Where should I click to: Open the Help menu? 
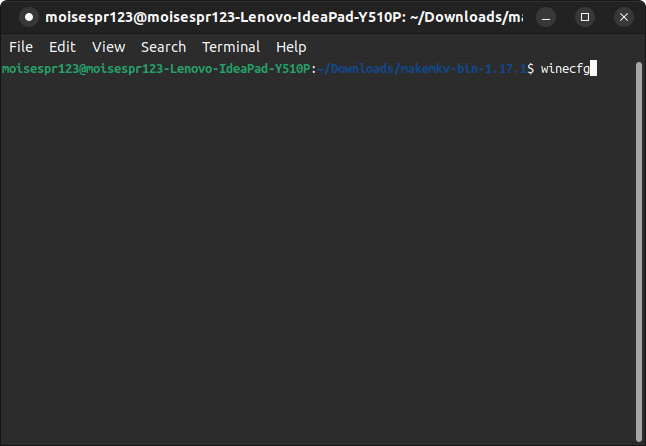291,47
